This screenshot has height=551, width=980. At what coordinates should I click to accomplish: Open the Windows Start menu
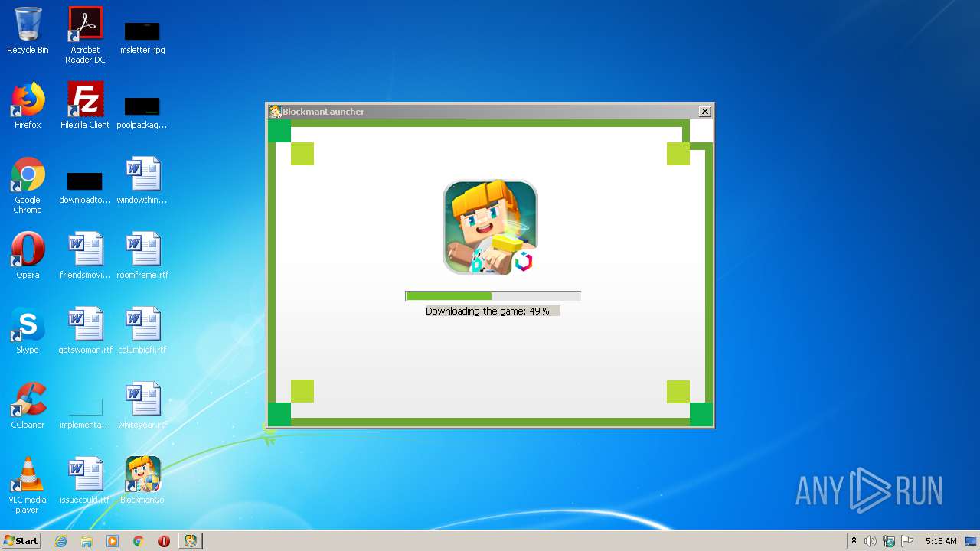click(21, 541)
